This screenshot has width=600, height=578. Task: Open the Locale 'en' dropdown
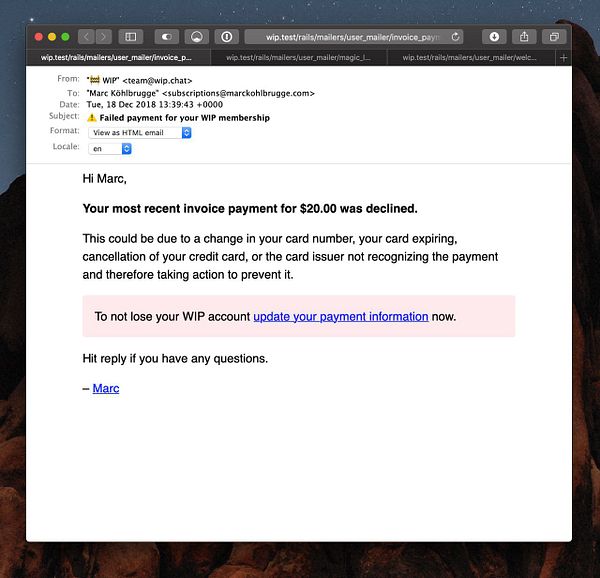tap(110, 149)
